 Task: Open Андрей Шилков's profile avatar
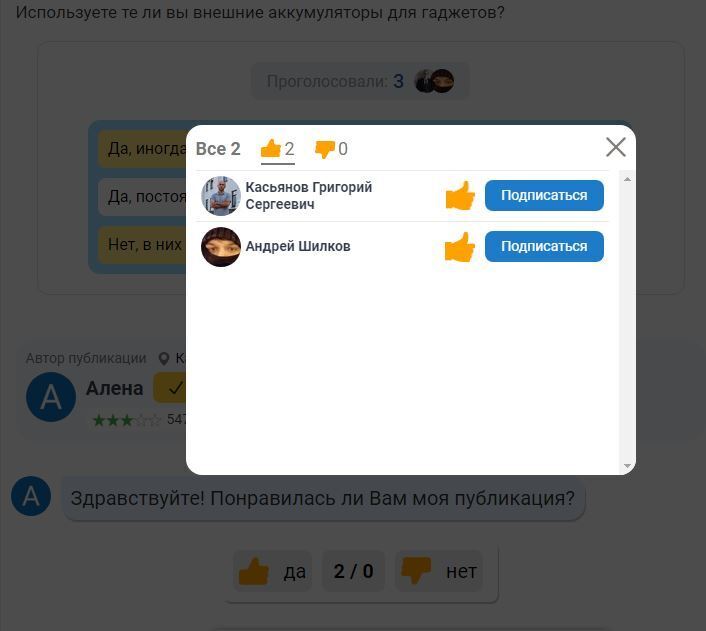221,247
